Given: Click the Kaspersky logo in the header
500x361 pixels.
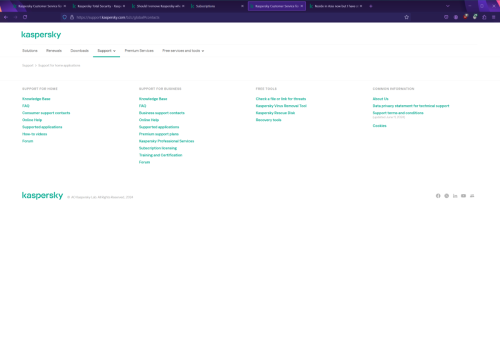Looking at the screenshot, I should 41,35.
